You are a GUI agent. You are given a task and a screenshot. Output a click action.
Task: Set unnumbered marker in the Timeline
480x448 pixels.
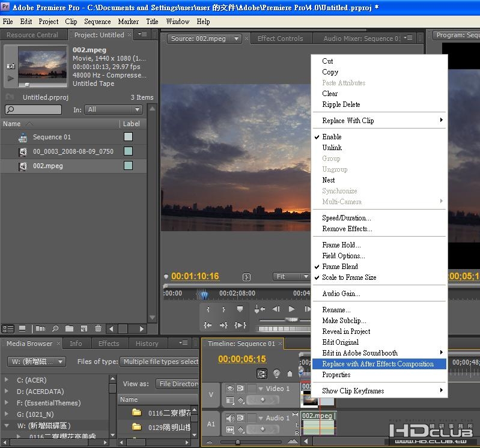(290, 374)
